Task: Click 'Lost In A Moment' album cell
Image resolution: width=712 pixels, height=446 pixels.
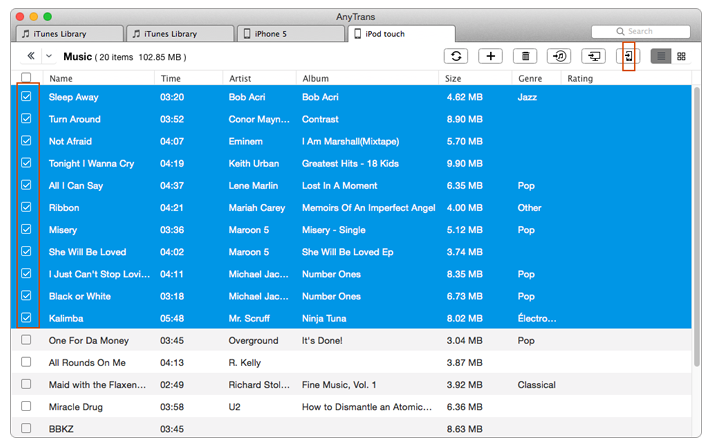Action: coord(340,185)
